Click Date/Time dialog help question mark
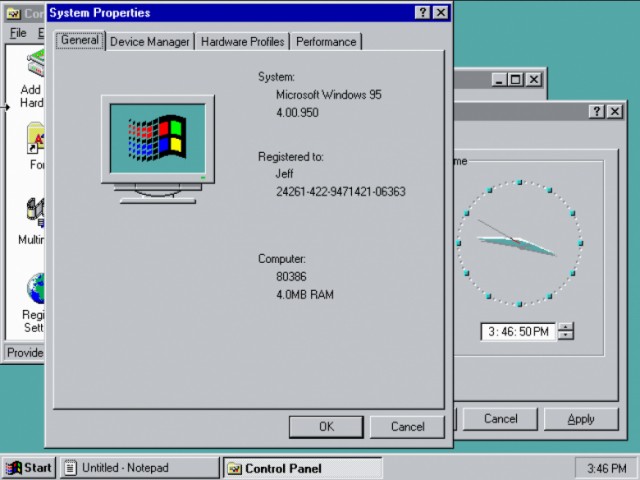Viewport: 640px width, 480px height. tap(597, 111)
